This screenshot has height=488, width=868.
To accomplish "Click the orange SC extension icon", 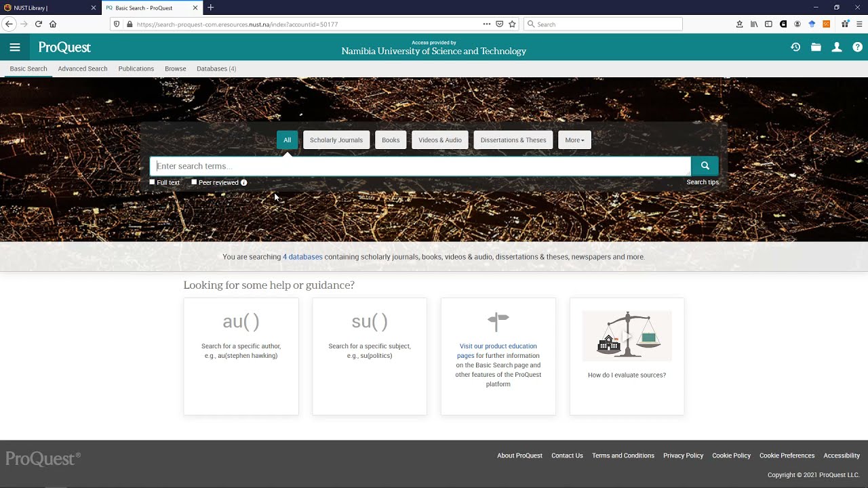I will 826,24.
